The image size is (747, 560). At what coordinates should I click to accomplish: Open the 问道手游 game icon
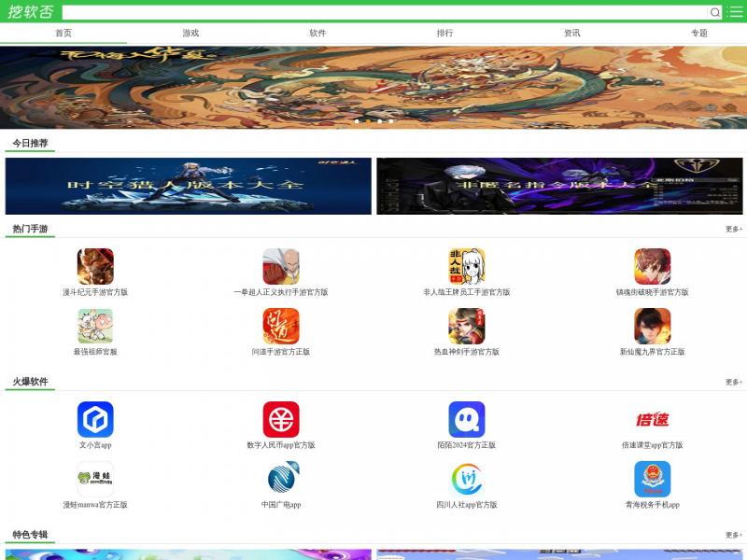point(281,326)
